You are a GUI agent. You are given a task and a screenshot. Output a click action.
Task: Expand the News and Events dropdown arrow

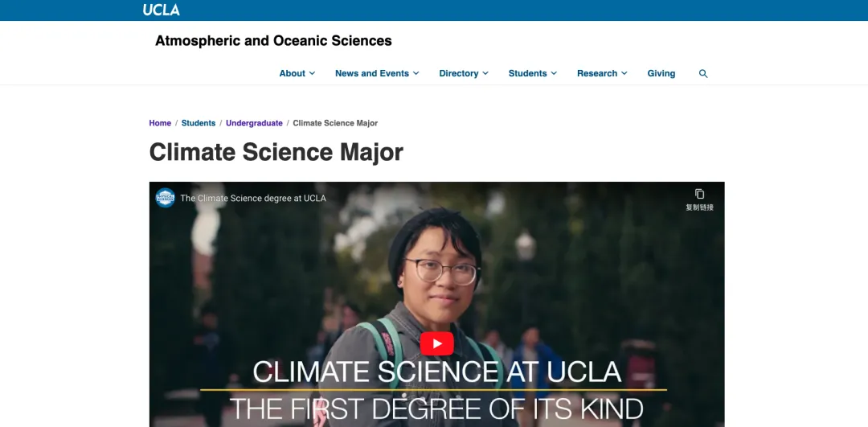coord(416,73)
